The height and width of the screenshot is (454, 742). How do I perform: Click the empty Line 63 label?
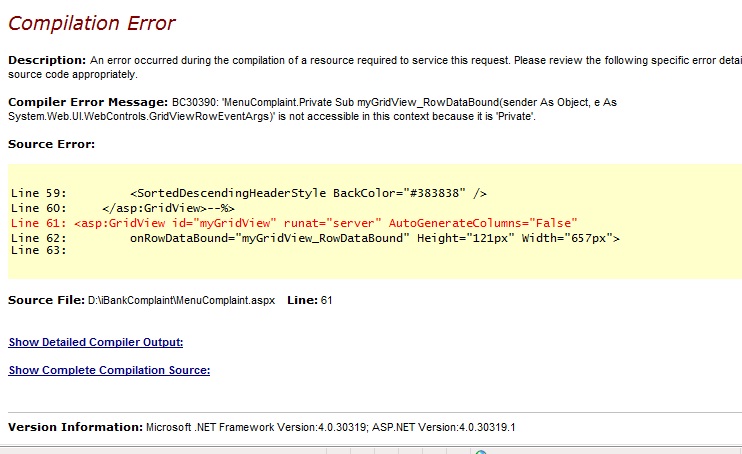pos(37,250)
